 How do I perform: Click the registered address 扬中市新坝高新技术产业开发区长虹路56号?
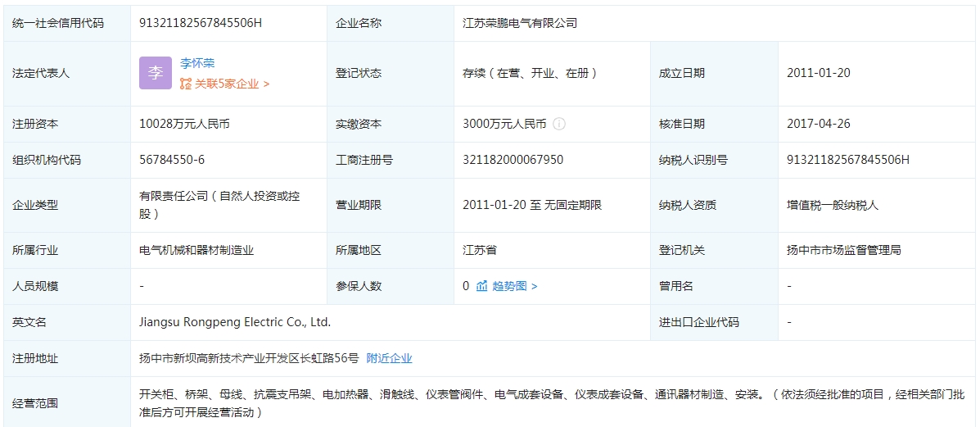tap(249, 358)
